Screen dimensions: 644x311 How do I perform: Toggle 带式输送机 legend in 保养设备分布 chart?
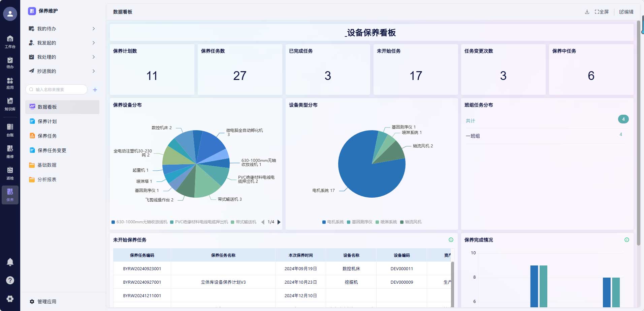pyautogui.click(x=244, y=222)
